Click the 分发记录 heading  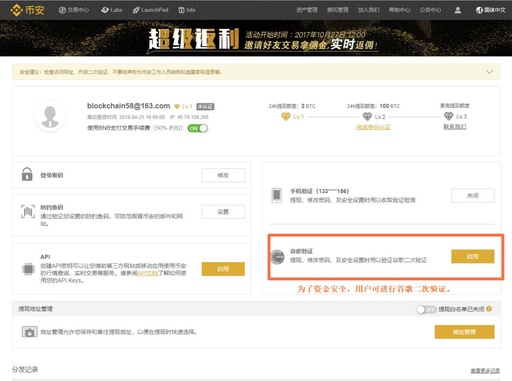[25, 369]
